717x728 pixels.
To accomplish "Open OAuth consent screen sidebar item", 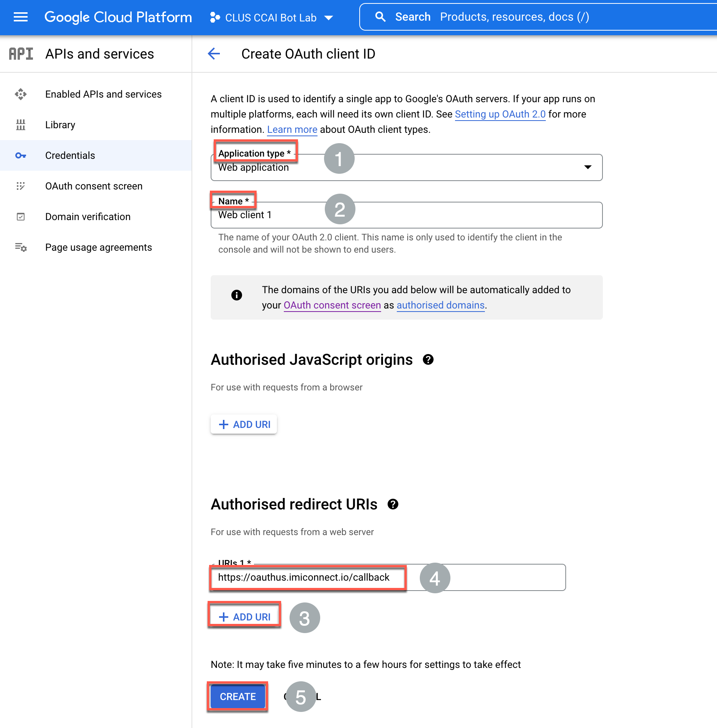I will pos(96,186).
